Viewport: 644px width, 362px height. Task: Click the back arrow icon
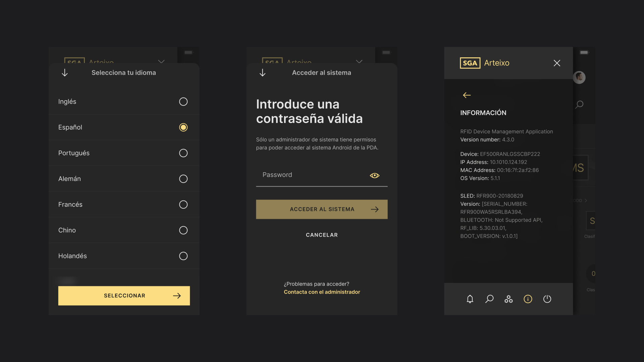tap(466, 95)
